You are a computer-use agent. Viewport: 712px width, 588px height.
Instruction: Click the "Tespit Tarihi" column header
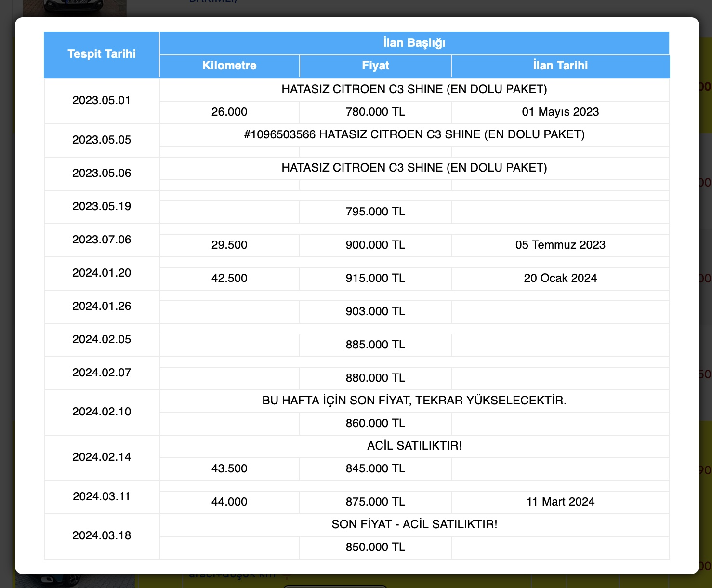tap(102, 54)
